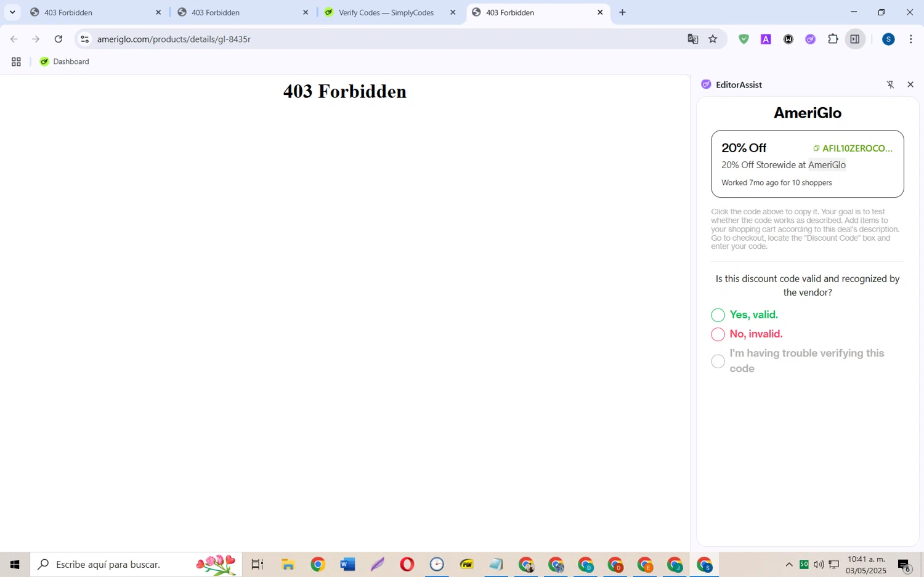Image resolution: width=924 pixels, height=577 pixels.
Task: Open the notepad app in taskbar
Action: click(x=496, y=564)
